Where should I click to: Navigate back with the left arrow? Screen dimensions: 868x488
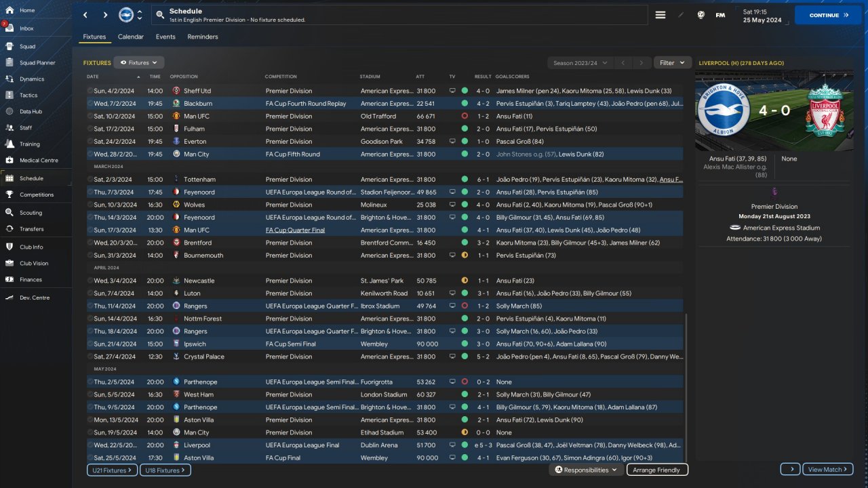tap(85, 15)
